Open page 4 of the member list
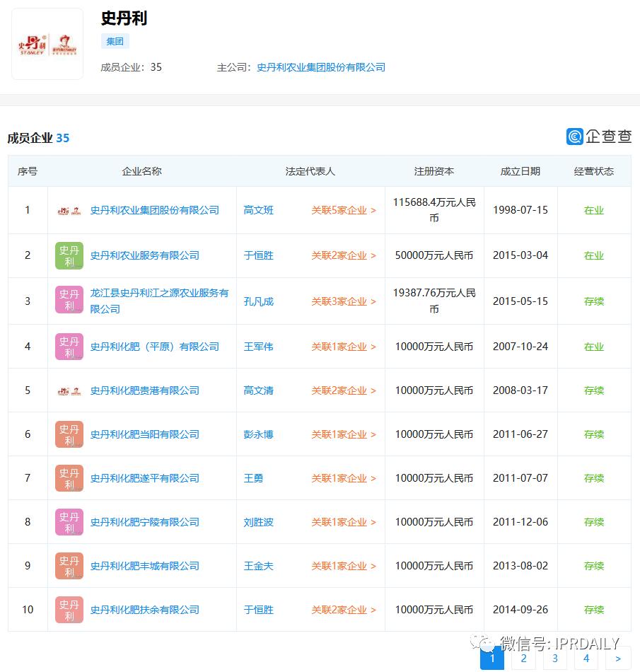640x672 pixels. 586,658
